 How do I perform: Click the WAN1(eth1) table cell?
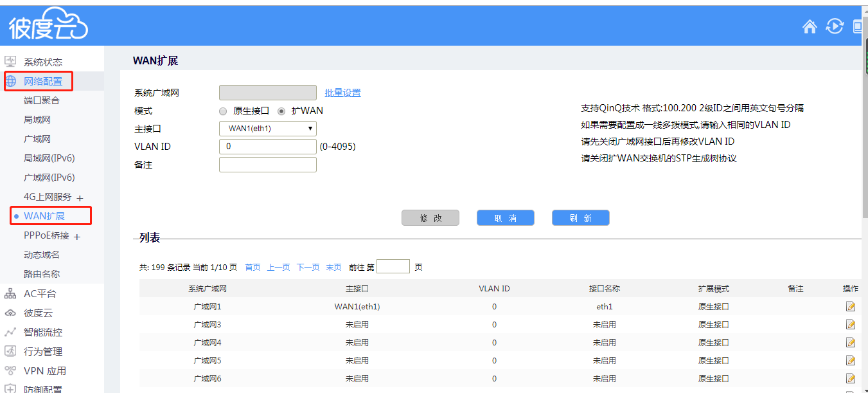pos(357,307)
